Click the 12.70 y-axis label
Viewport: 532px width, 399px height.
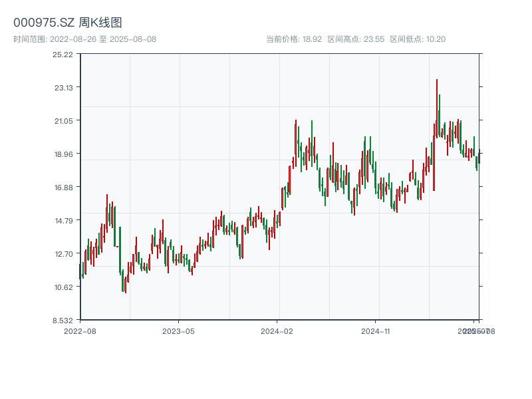(64, 254)
